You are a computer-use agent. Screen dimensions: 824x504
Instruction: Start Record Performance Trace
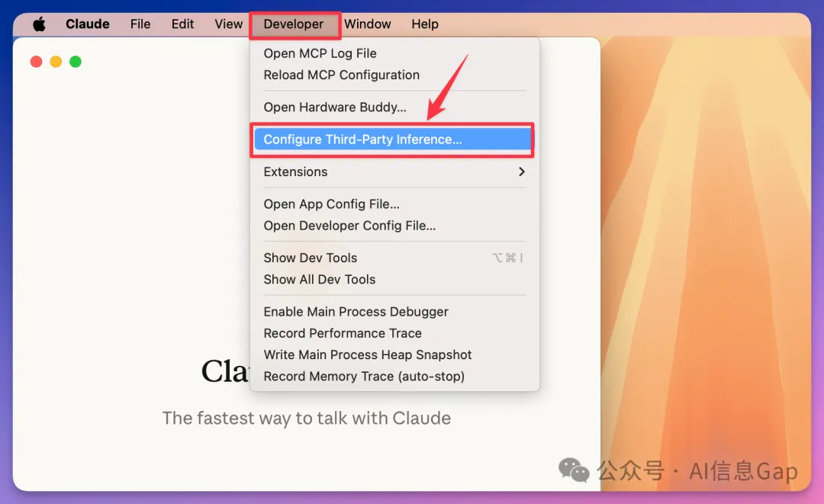click(342, 333)
